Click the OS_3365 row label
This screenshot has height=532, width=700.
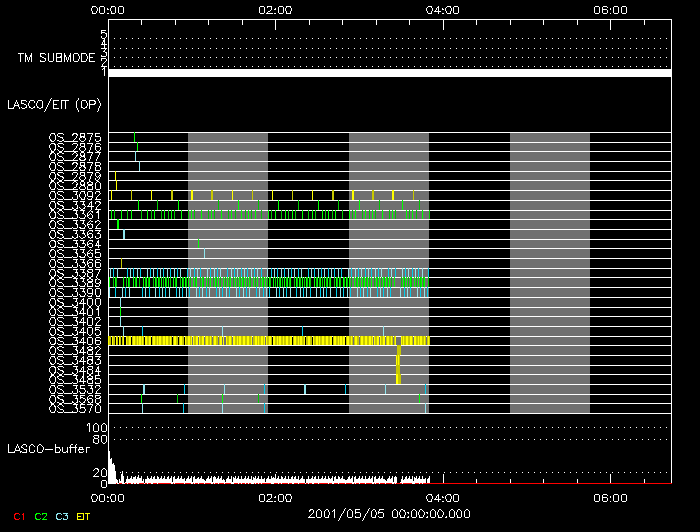click(75, 254)
